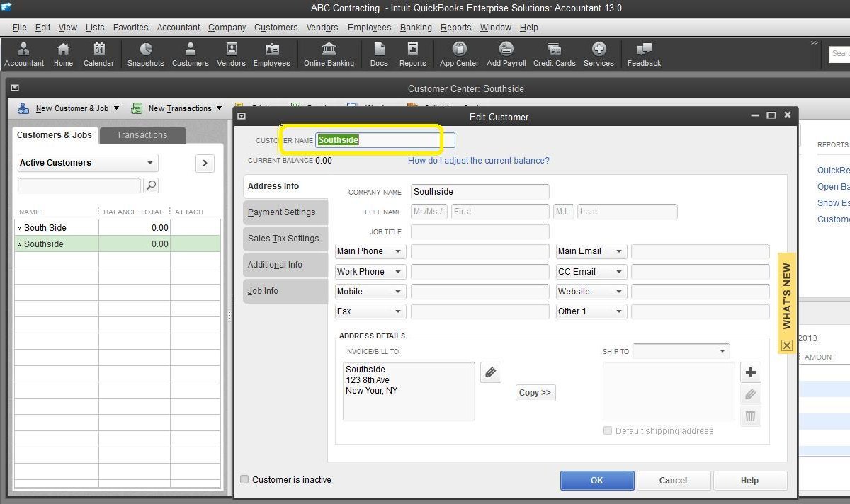Toggle Default shipping address checkbox
The height and width of the screenshot is (504, 850).
pyautogui.click(x=607, y=430)
